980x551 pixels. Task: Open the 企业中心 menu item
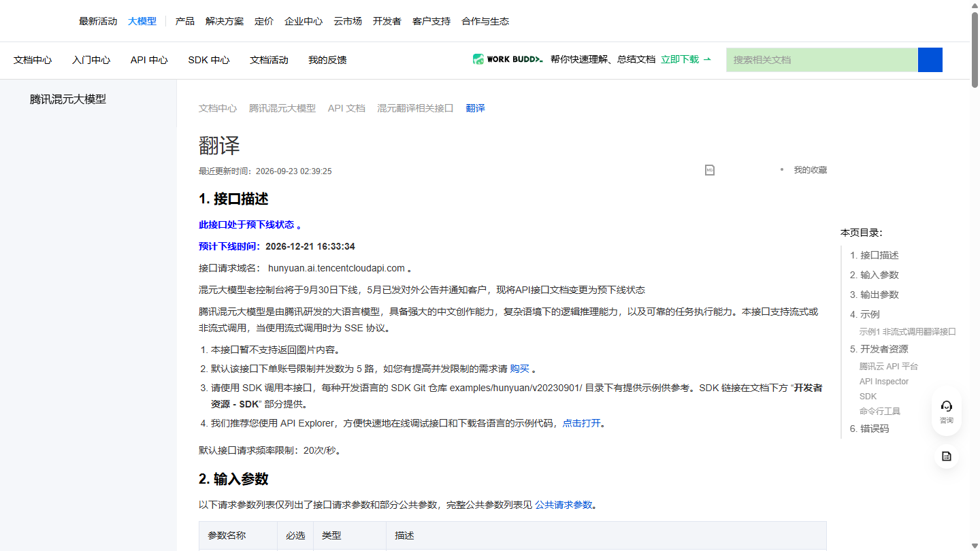(x=304, y=21)
